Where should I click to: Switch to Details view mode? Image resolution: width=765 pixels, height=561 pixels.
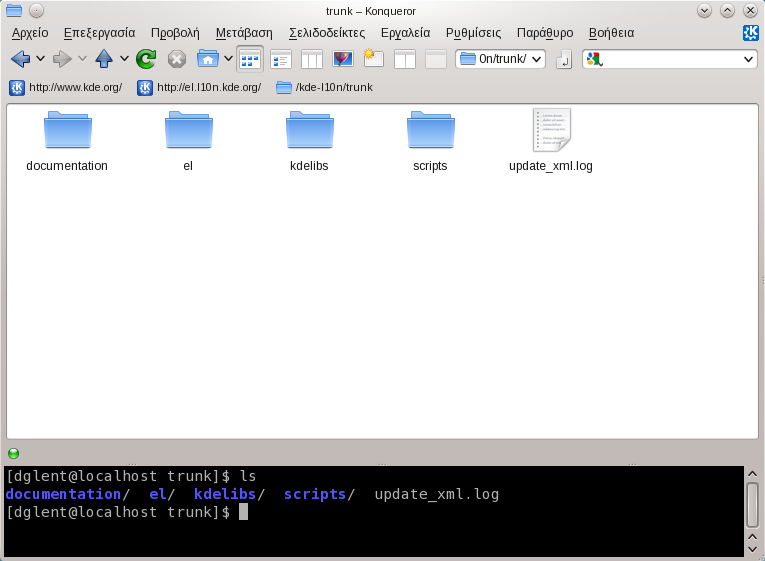point(281,59)
